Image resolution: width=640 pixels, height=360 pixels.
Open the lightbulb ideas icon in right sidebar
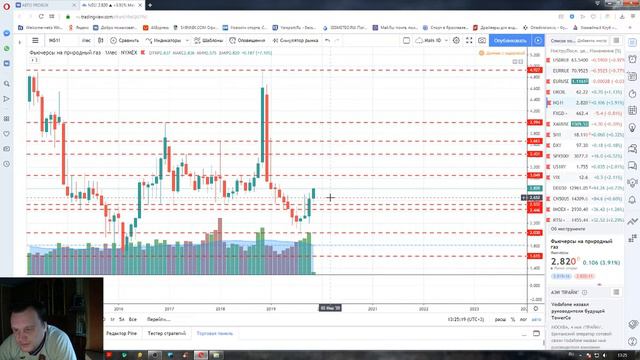632,128
